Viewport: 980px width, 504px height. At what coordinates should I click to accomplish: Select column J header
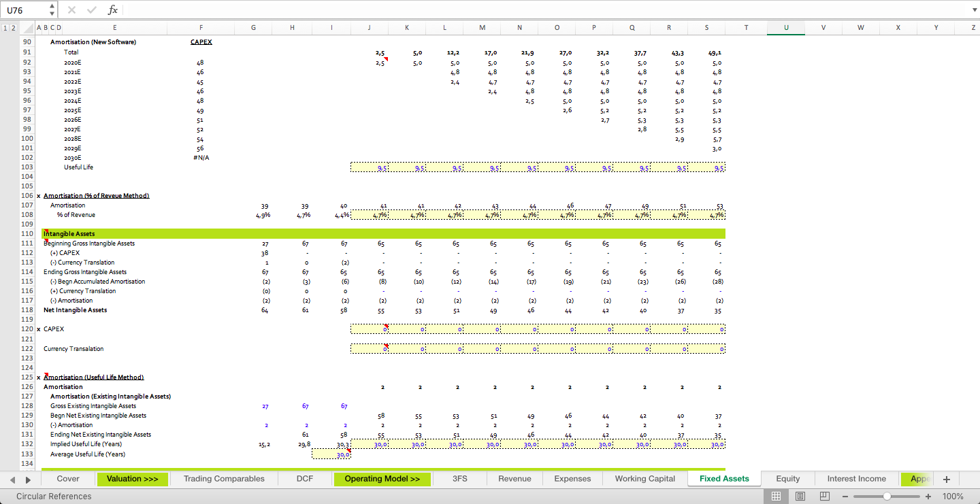tap(369, 27)
